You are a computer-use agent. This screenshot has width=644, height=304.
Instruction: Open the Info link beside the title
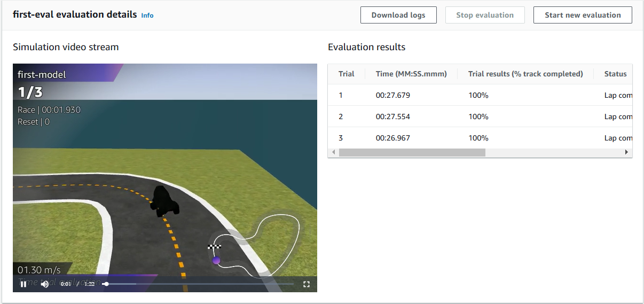147,15
